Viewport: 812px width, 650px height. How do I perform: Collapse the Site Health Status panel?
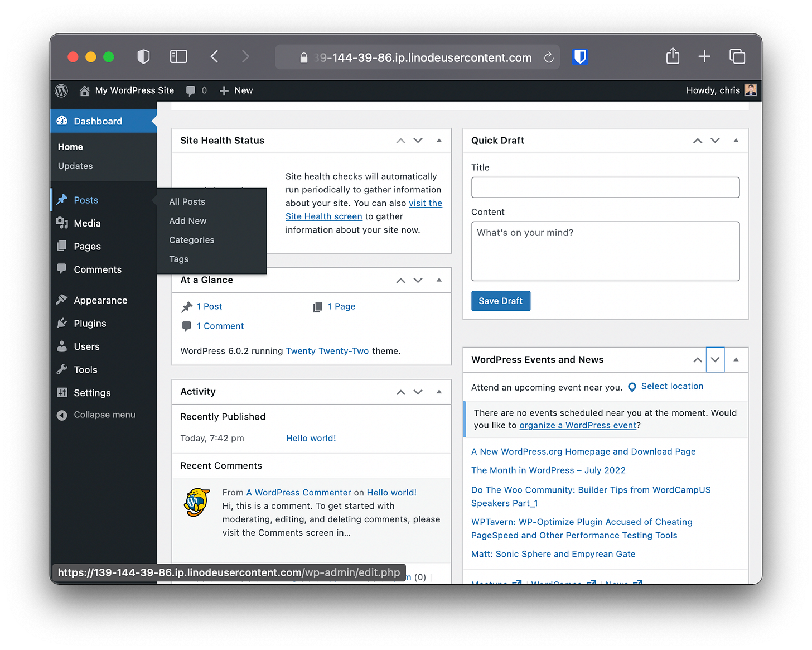[439, 141]
